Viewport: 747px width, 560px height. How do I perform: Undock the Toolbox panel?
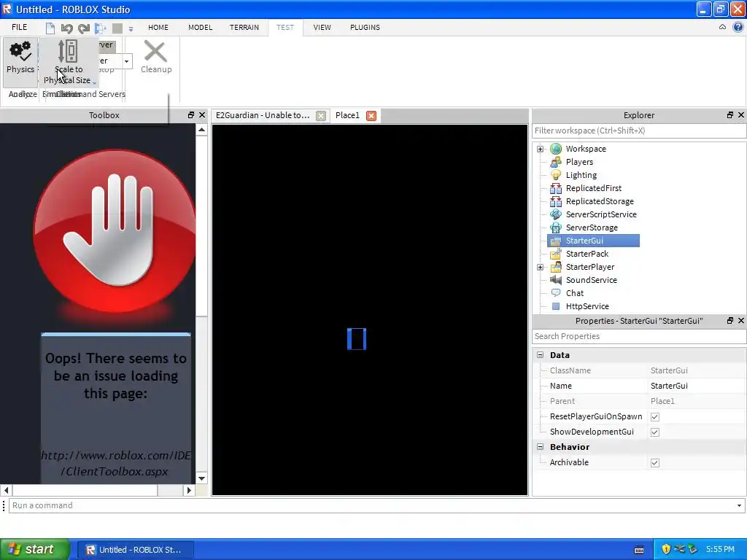click(191, 114)
